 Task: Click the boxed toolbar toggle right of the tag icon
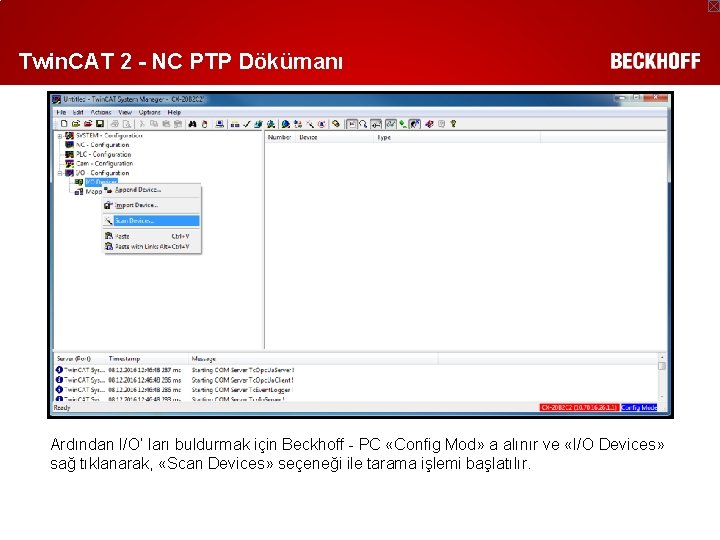pos(351,124)
